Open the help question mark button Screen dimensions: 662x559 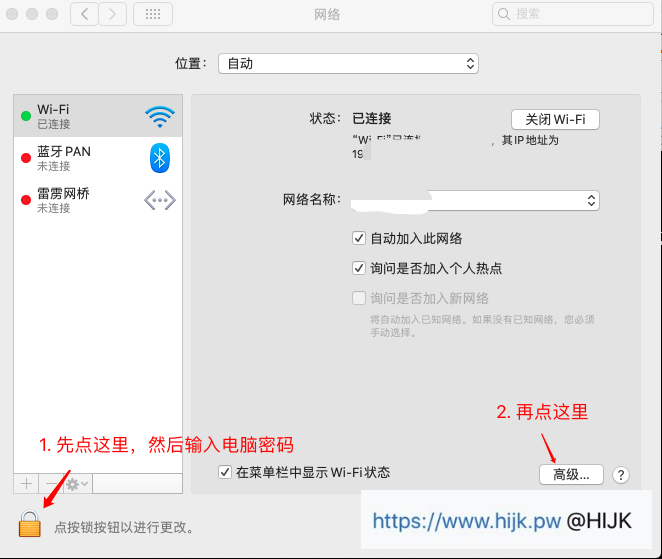(621, 474)
